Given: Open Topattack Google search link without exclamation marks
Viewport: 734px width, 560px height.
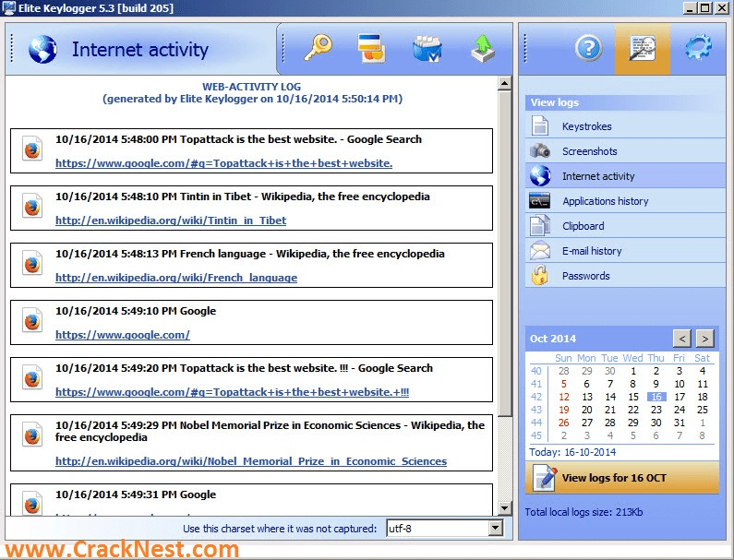Looking at the screenshot, I should coord(223,162).
